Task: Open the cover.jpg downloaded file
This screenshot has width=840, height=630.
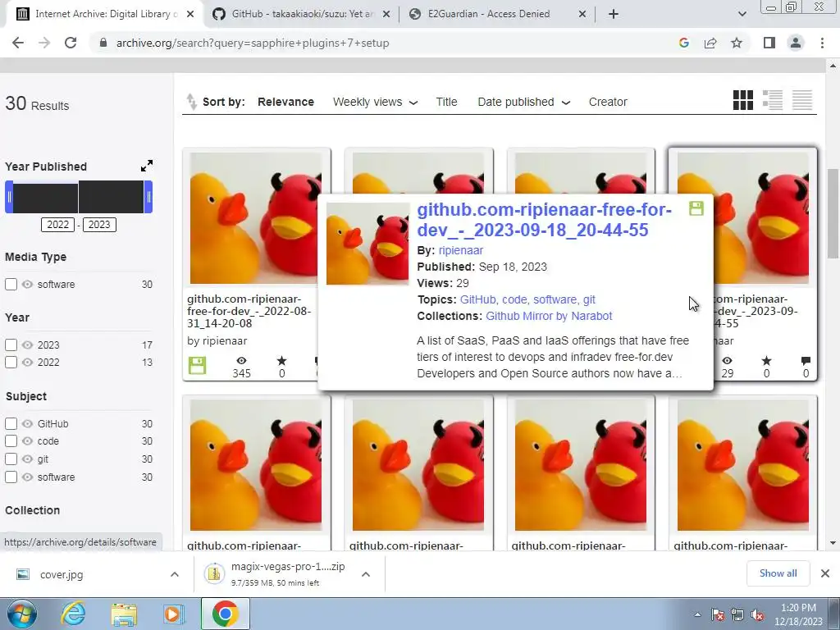Action: point(62,575)
